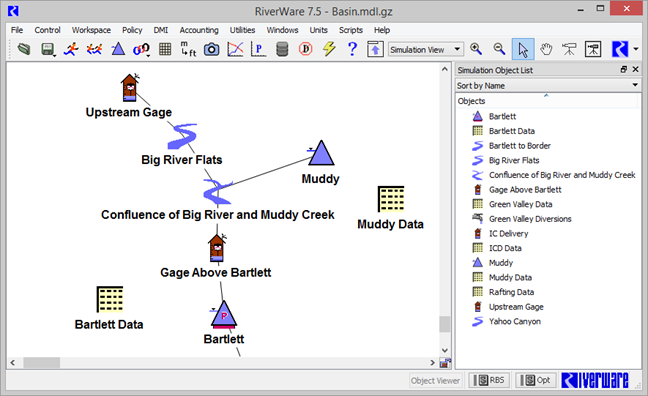
Task: Open the File menu
Action: 17,30
